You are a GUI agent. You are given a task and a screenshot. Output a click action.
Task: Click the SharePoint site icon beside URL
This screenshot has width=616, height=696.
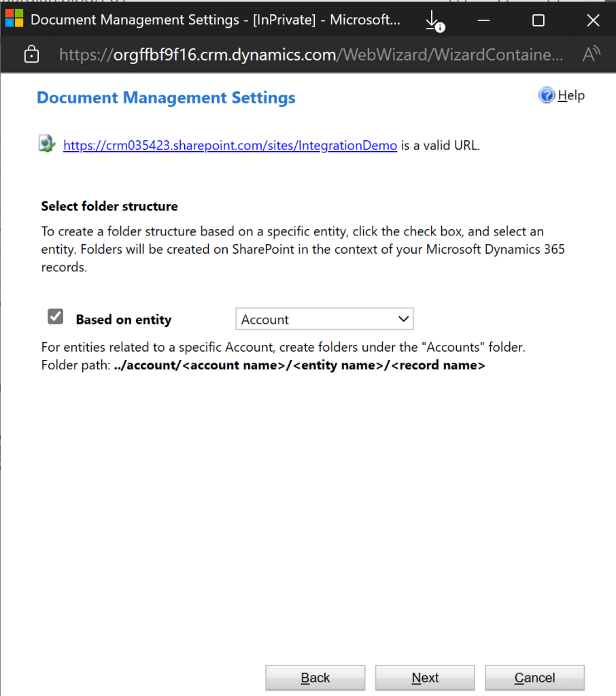[47, 144]
